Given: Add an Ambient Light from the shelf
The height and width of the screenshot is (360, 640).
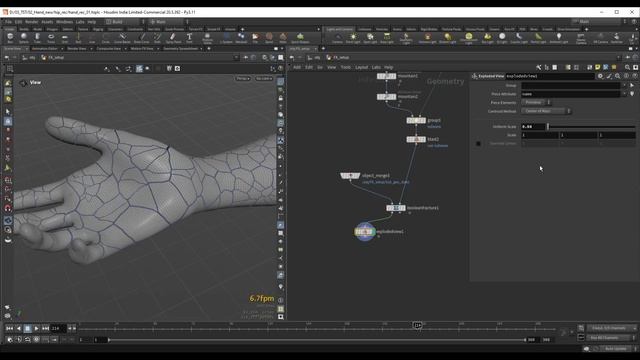Looking at the screenshot, I should tap(558, 38).
